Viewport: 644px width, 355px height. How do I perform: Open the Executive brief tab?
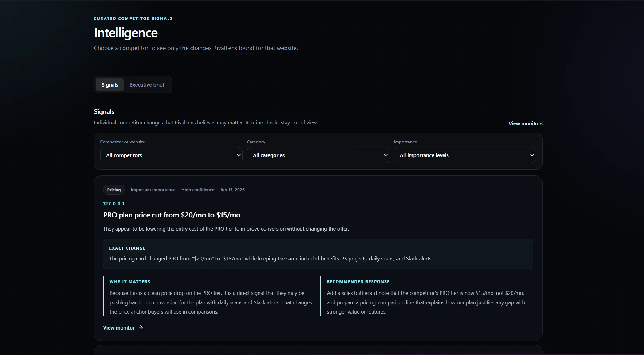point(147,85)
